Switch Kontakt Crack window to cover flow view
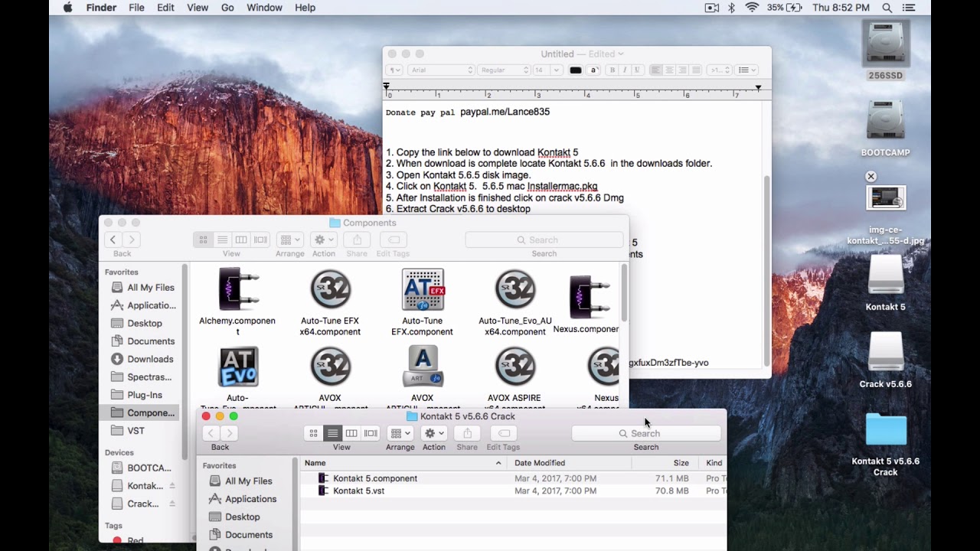Image resolution: width=980 pixels, height=551 pixels. (371, 433)
